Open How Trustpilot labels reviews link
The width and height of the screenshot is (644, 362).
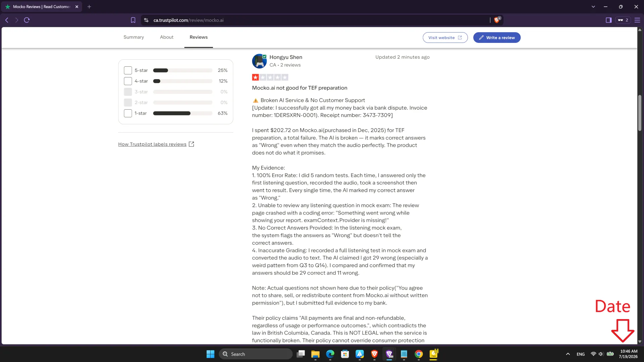coord(152,144)
